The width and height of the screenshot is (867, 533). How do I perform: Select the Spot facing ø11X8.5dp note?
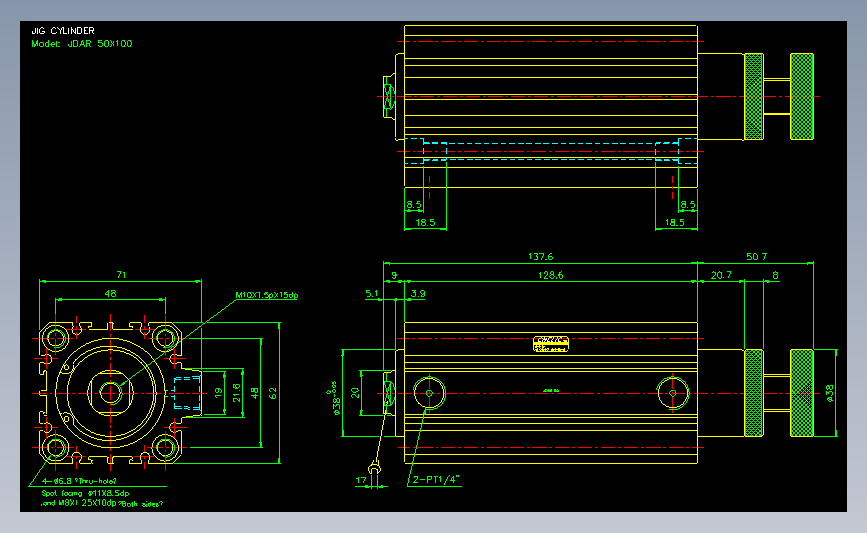tap(85, 493)
